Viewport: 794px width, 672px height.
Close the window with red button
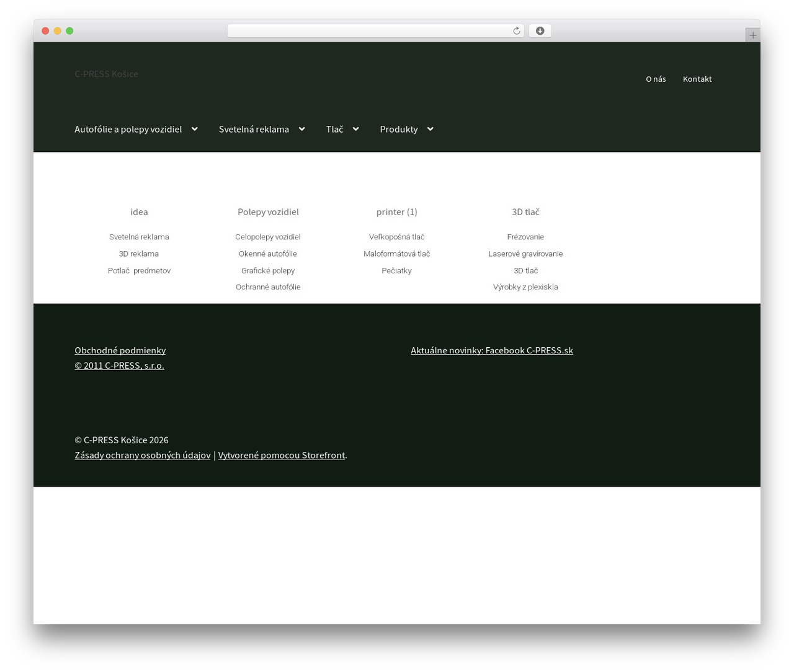point(45,31)
